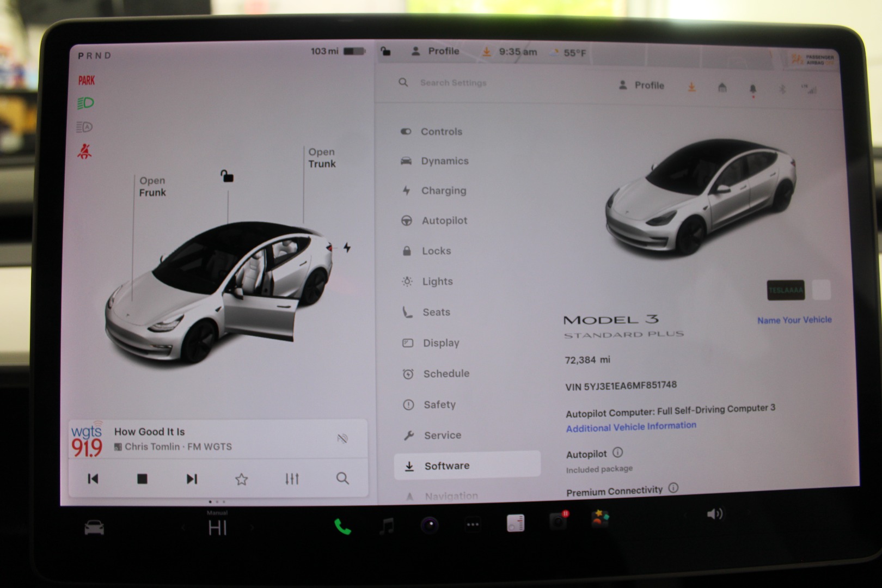Tap the slashed mute icon in media player
Screen dimensions: 882x588
342,438
